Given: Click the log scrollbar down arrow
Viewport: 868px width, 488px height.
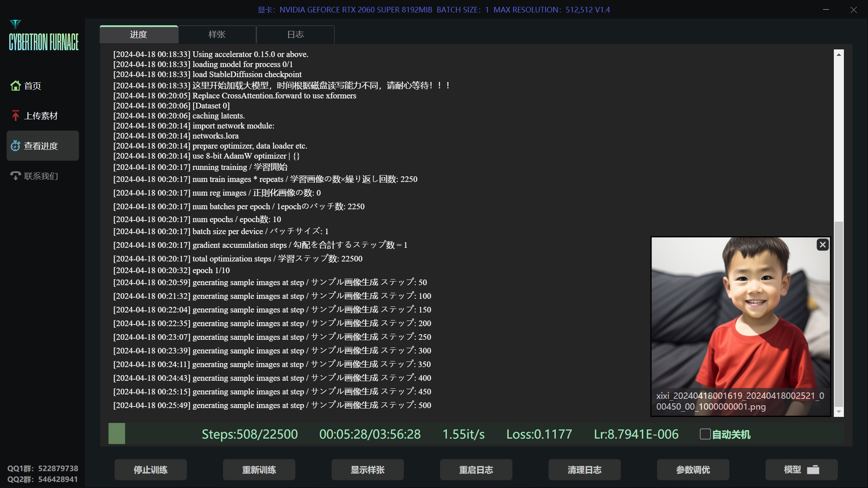Looking at the screenshot, I should [839, 412].
